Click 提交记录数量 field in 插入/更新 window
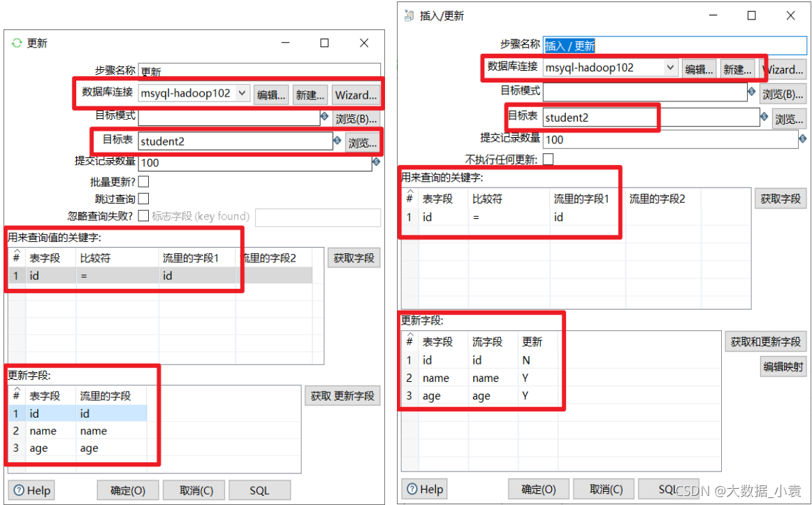This screenshot has height=505, width=812. click(x=670, y=139)
